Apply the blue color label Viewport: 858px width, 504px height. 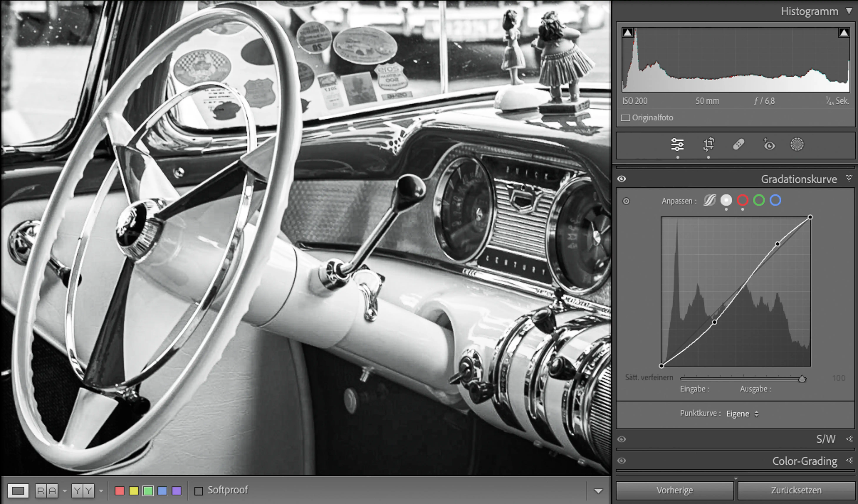tap(162, 491)
